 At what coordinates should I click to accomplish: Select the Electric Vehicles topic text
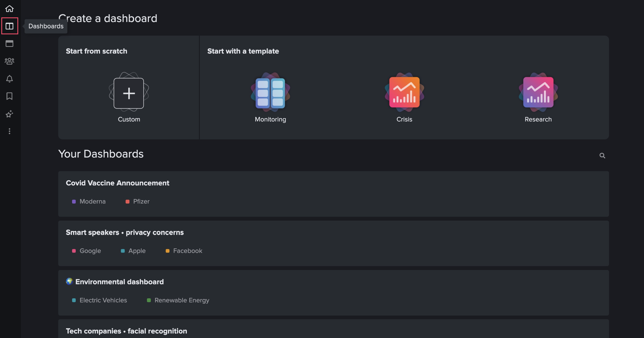103,300
